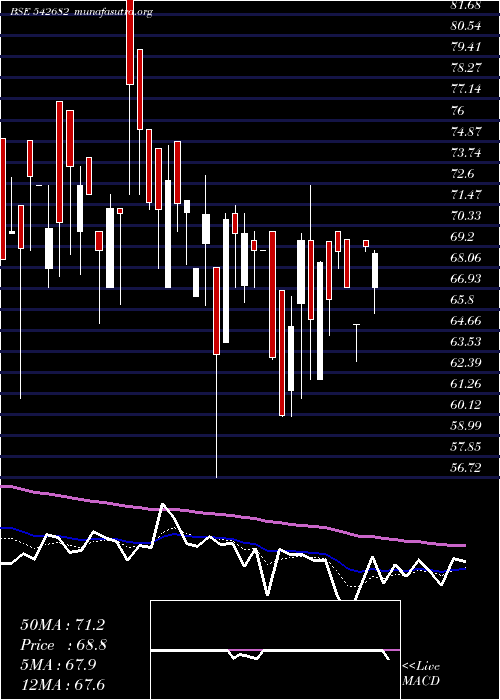Click the 72.6 price axis label

[462, 174]
